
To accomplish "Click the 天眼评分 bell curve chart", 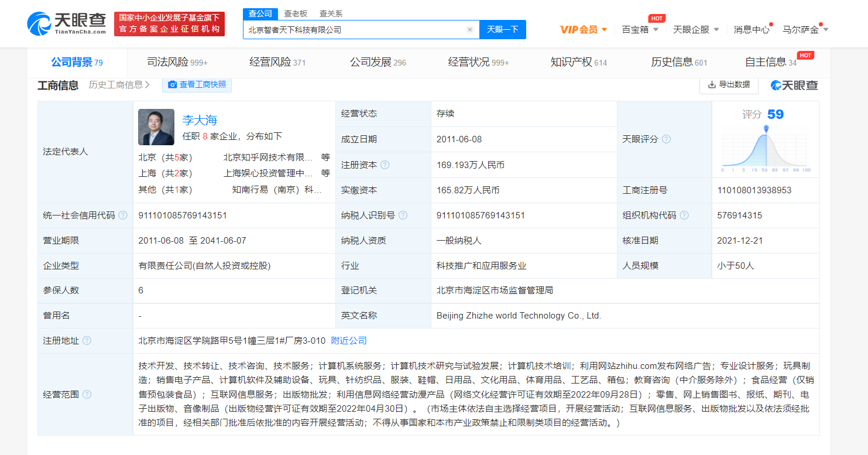I will 766,148.
